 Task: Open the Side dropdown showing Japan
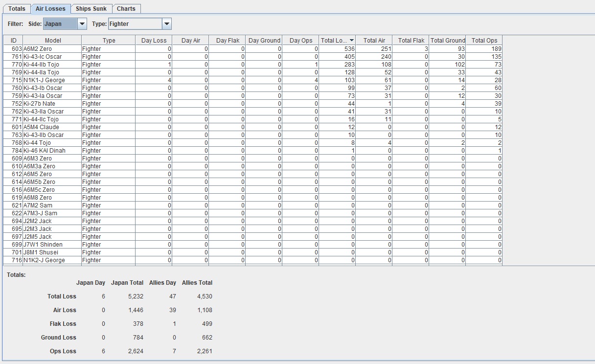65,23
